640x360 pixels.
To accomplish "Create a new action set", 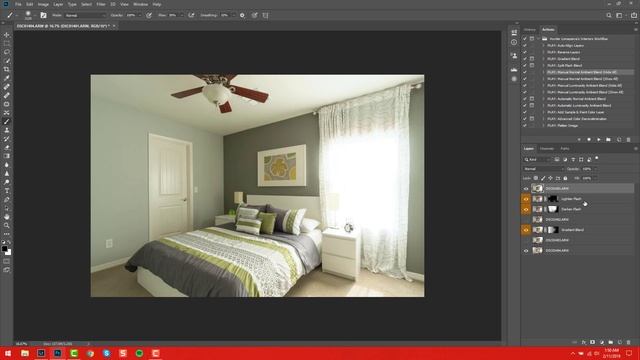I will click(609, 140).
